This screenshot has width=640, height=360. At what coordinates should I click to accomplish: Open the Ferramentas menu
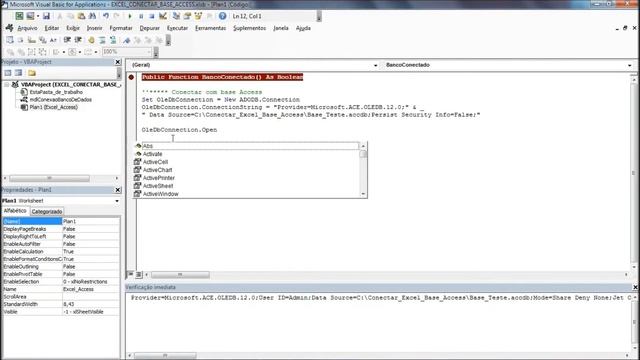coord(210,28)
